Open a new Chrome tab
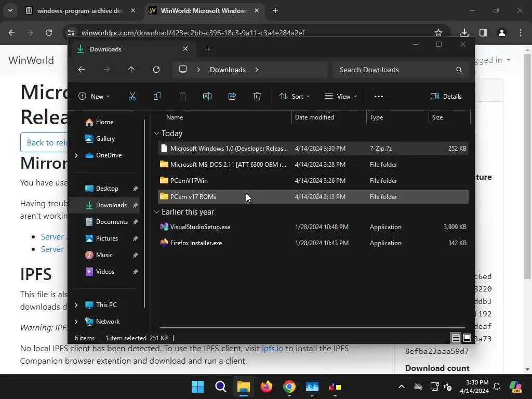This screenshot has width=532, height=399. [275, 10]
